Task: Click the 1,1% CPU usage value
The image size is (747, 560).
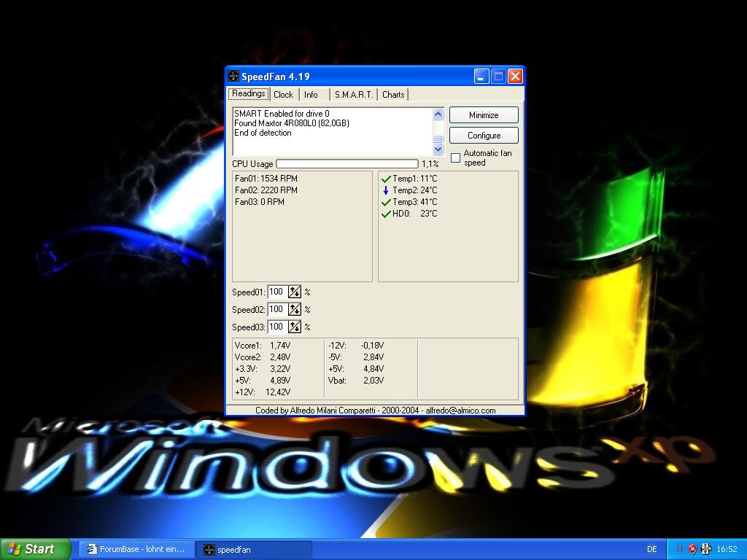Action: pyautogui.click(x=430, y=164)
